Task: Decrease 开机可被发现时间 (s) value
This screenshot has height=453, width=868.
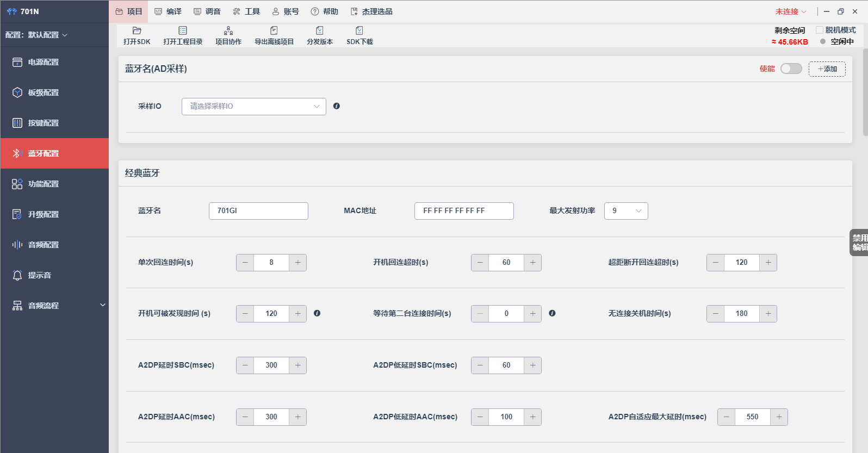Action: click(245, 314)
